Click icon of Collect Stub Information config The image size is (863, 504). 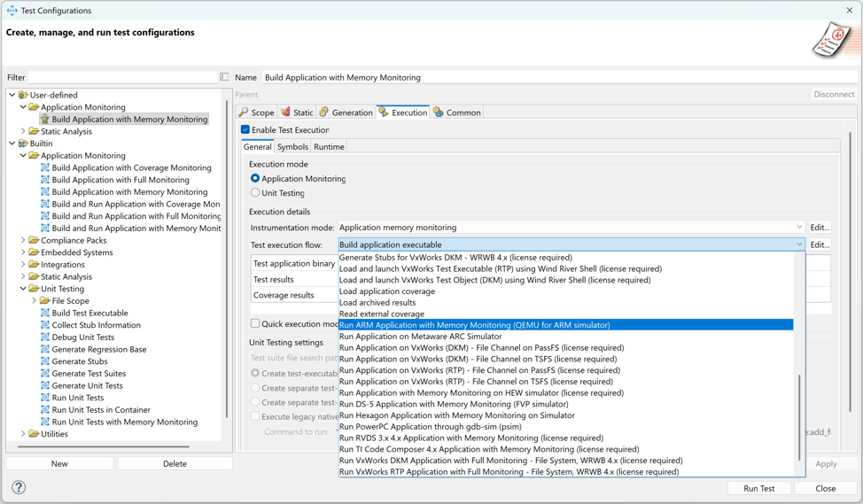(45, 325)
